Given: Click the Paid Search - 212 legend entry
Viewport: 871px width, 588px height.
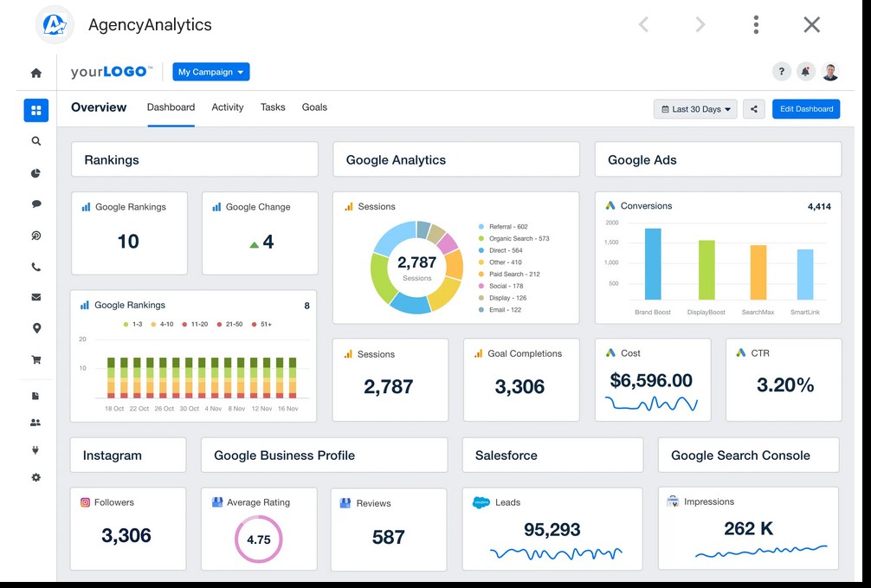Looking at the screenshot, I should coord(509,274).
